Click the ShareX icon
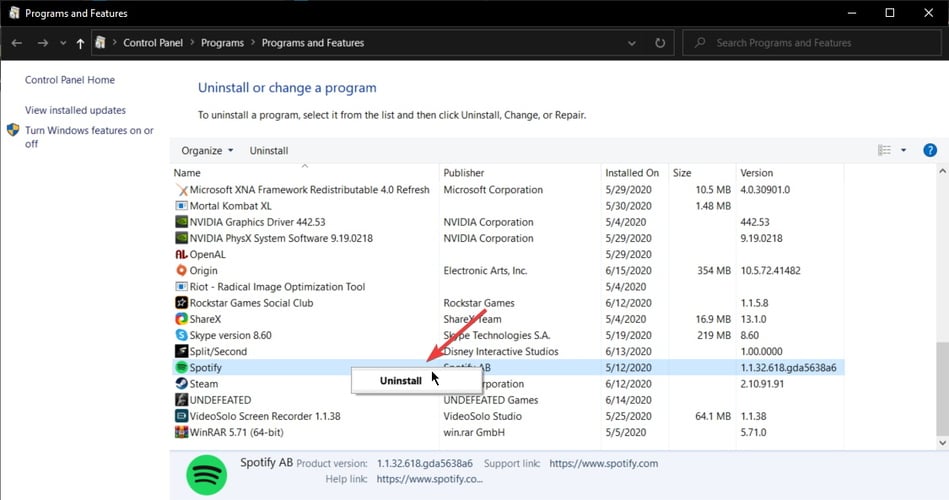The height and width of the screenshot is (500, 949). [x=181, y=319]
